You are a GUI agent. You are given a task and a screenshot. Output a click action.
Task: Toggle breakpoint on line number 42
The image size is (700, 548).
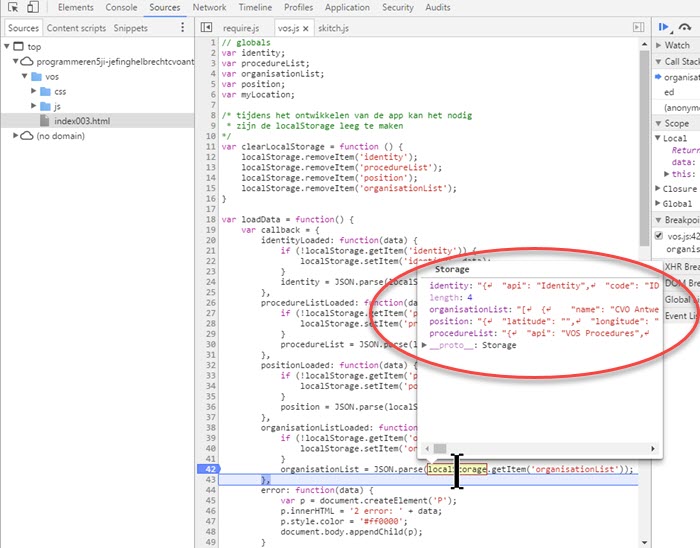(x=209, y=469)
